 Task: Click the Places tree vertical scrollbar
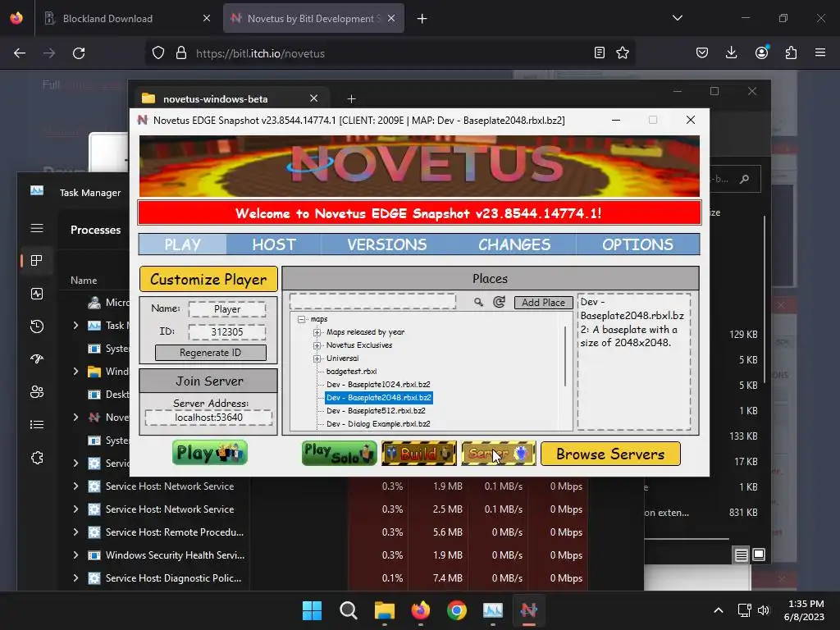click(564, 356)
